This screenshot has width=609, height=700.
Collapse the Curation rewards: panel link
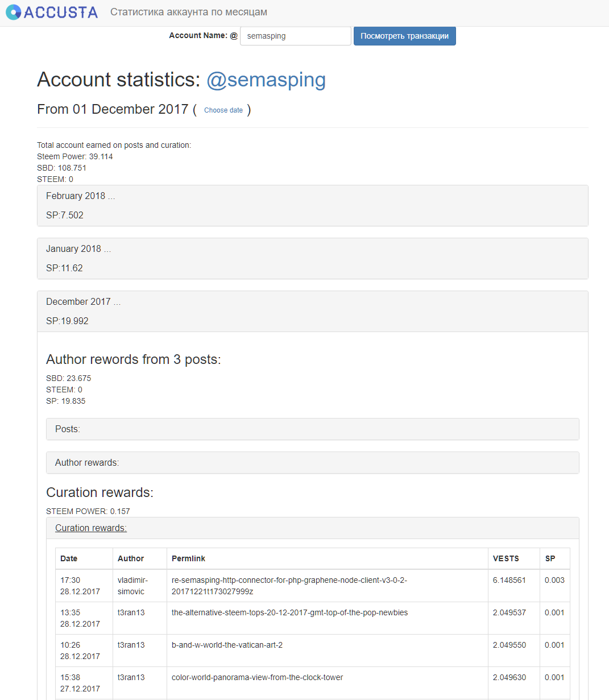[x=91, y=528]
